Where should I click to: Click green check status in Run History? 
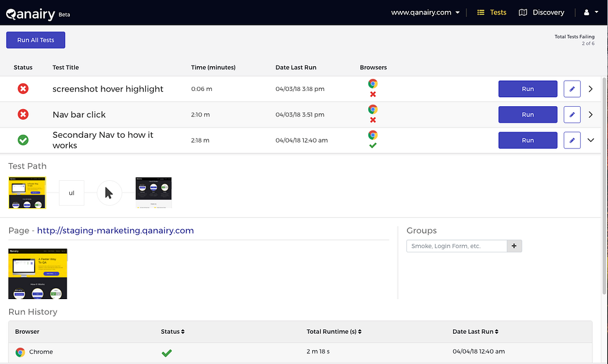[167, 352]
